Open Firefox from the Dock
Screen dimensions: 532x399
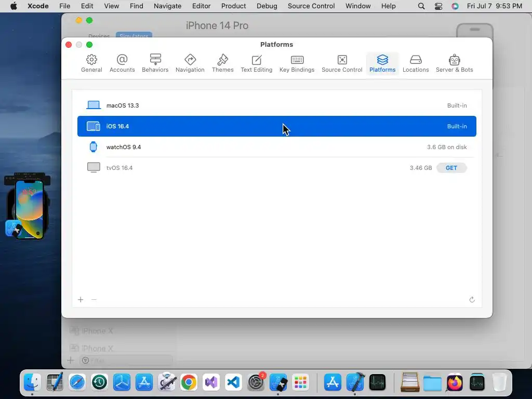click(455, 382)
